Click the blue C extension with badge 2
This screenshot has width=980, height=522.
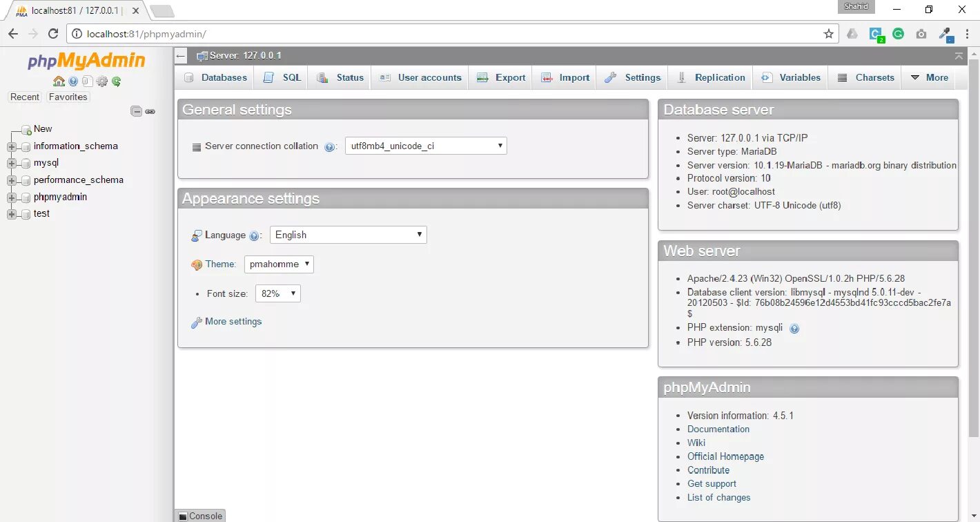click(876, 34)
